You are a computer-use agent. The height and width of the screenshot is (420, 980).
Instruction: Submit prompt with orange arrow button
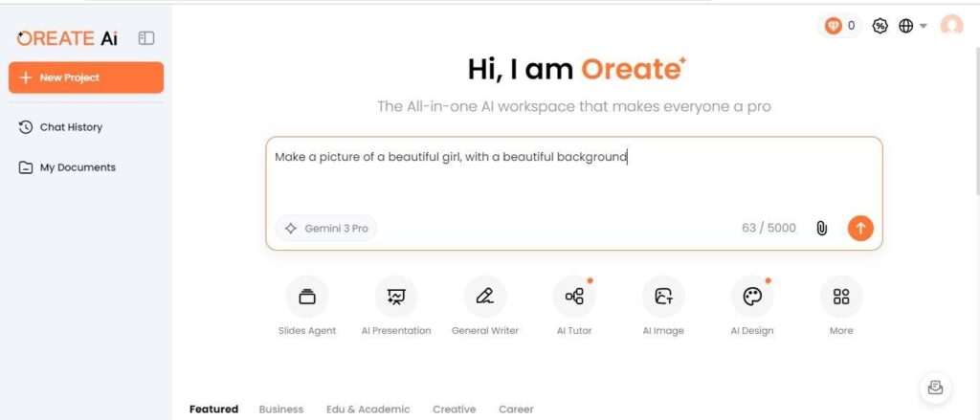click(x=860, y=228)
